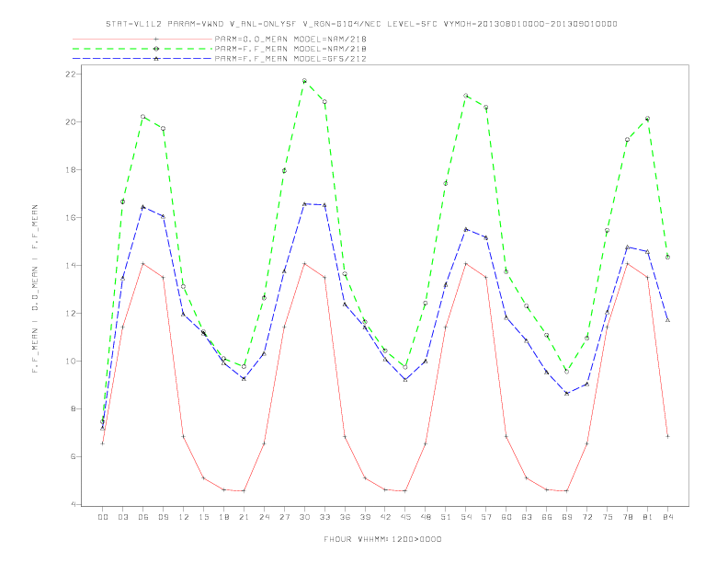Click the circle marker in green legend line
This screenshot has height=563, width=728.
[156, 49]
